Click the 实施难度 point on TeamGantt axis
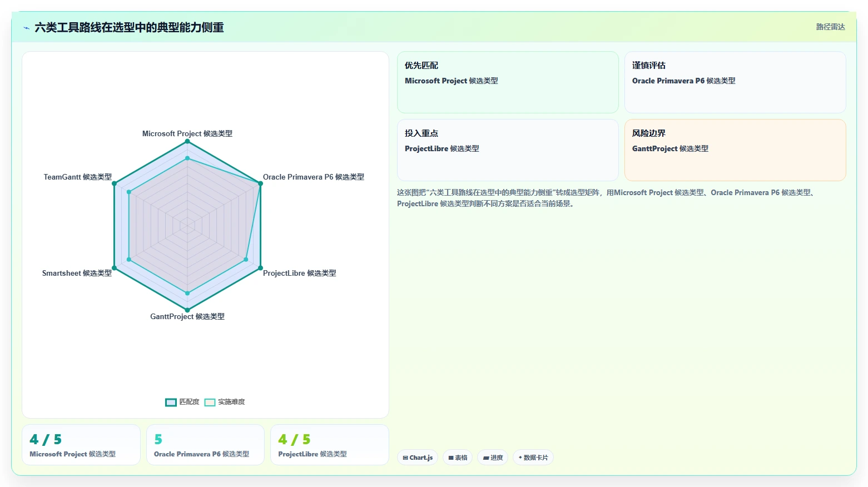 coord(129,192)
